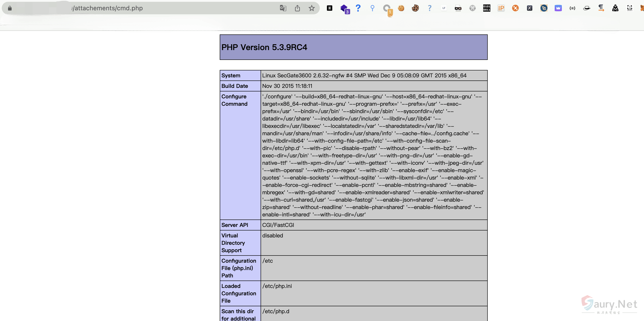
Task: Open the whole cookie extension icon
Action: 401,8
